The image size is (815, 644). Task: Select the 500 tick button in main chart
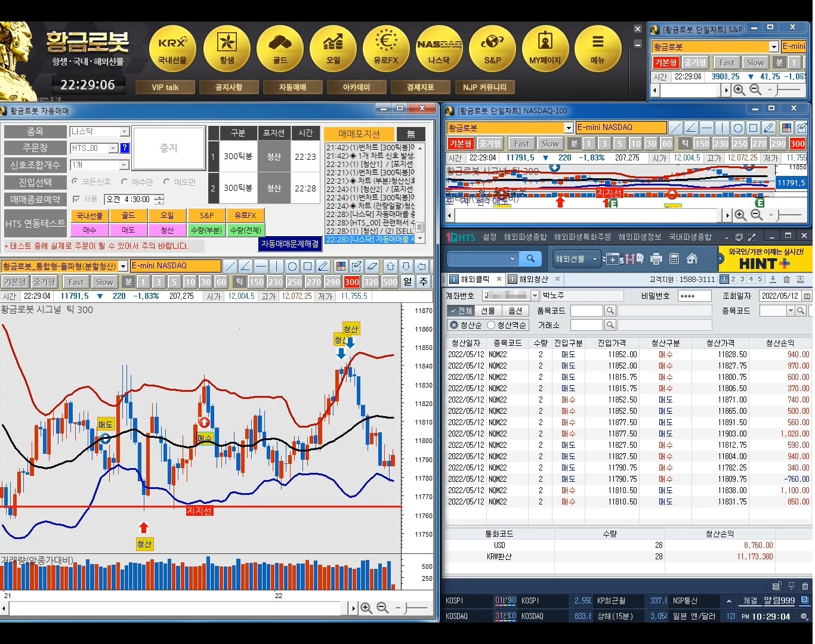click(390, 281)
